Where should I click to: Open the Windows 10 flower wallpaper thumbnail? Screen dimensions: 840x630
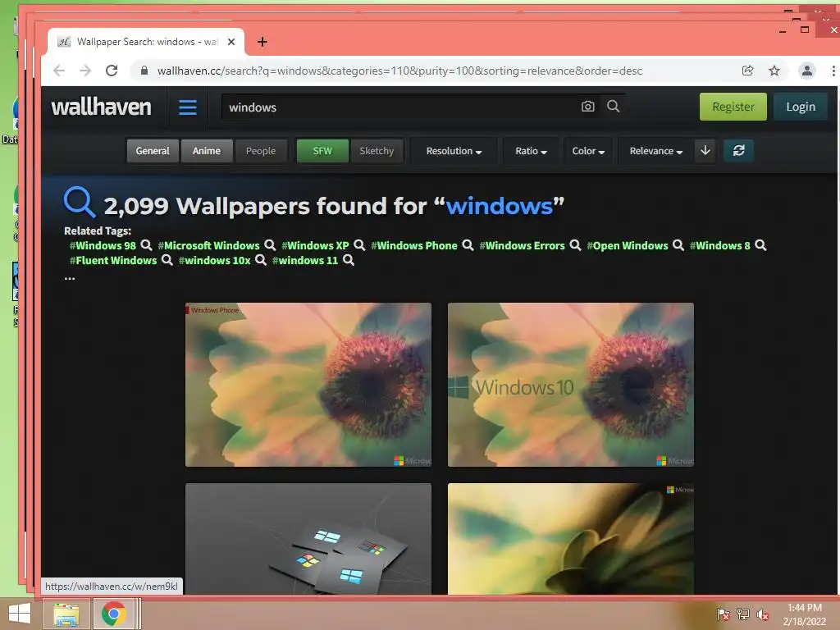coord(571,385)
